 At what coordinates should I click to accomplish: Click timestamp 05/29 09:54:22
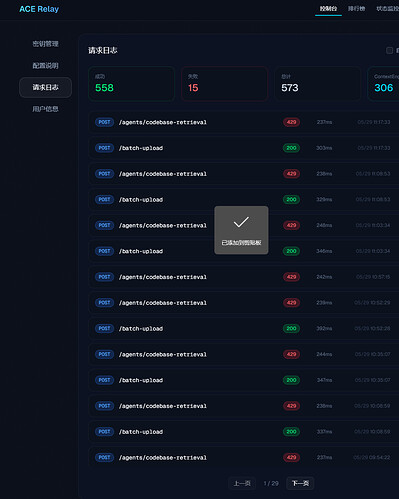pos(372,457)
